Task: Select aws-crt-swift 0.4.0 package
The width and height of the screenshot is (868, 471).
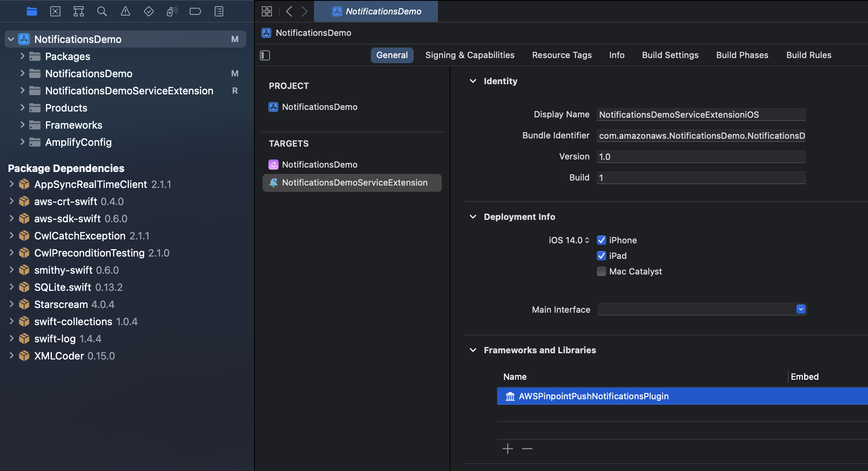Action: (79, 201)
